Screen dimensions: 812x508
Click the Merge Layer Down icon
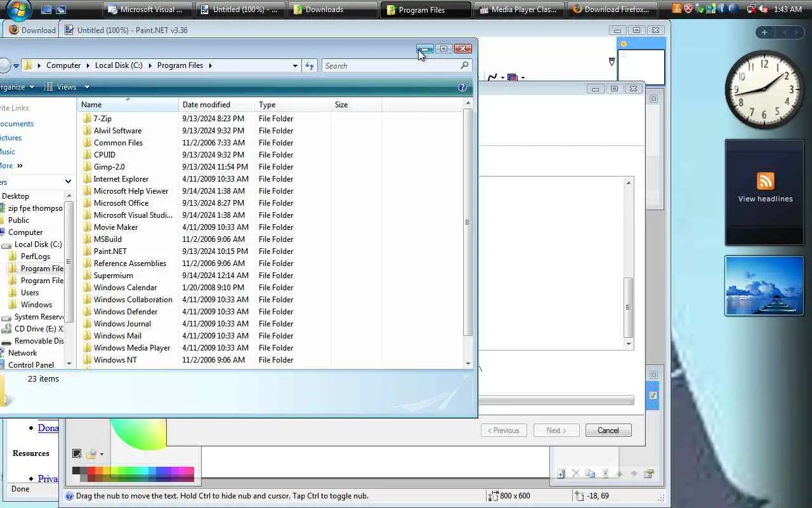click(605, 474)
